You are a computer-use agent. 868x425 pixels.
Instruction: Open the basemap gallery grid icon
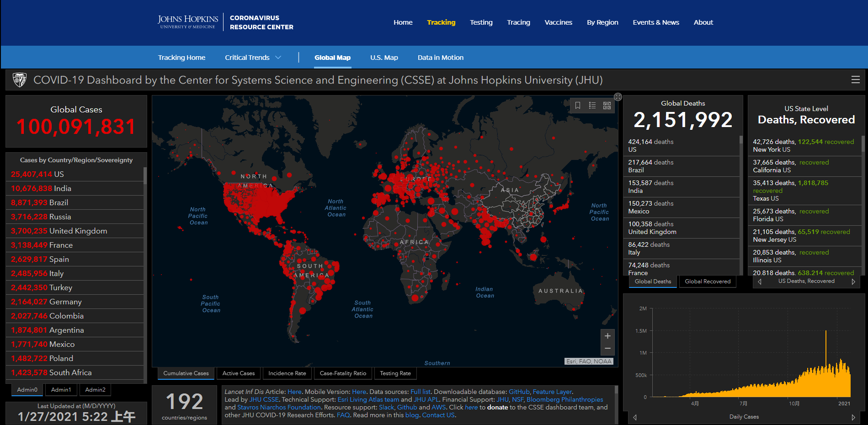607,106
